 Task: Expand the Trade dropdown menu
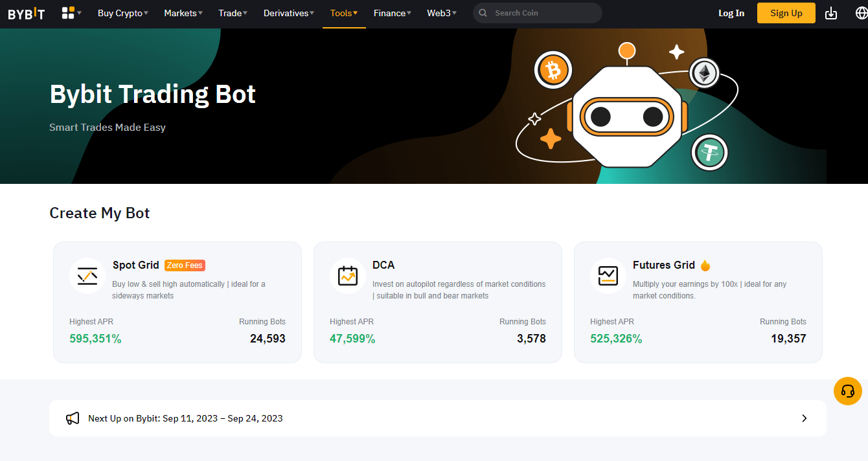(233, 13)
